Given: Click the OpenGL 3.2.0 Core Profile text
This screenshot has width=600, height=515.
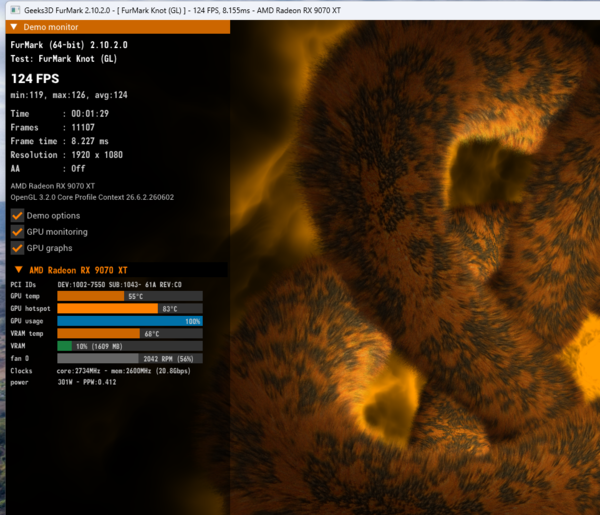Looking at the screenshot, I should 92,197.
